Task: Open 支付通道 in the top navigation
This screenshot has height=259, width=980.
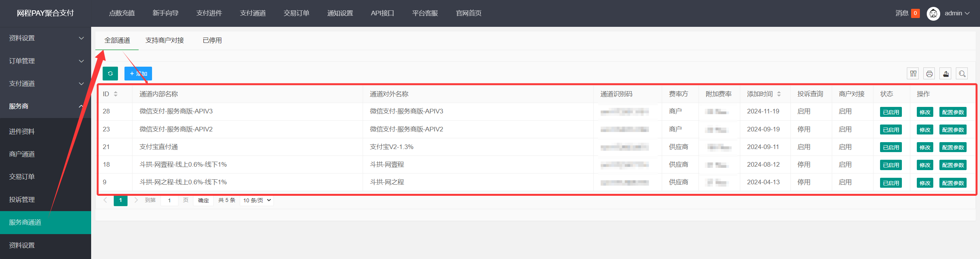Action: coord(253,13)
